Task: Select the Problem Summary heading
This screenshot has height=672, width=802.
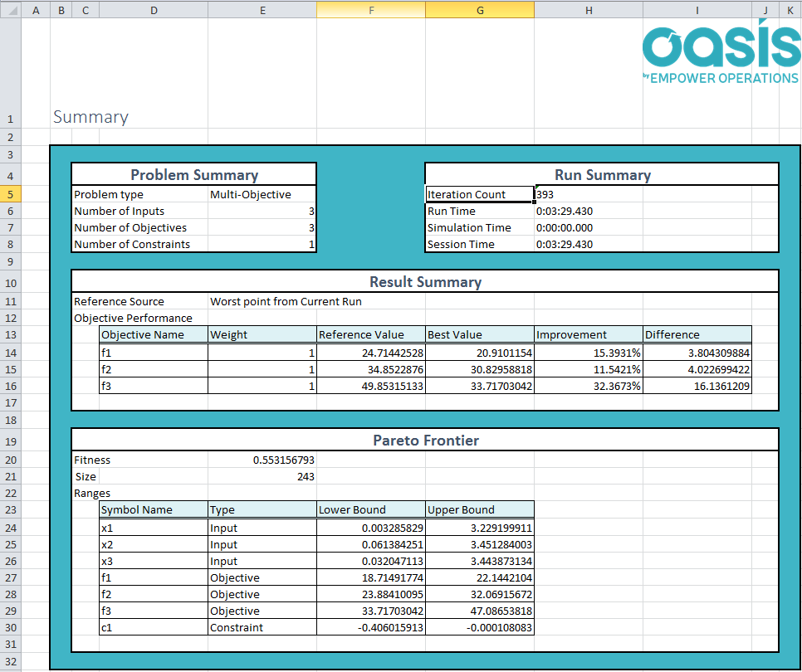Action: pos(194,175)
